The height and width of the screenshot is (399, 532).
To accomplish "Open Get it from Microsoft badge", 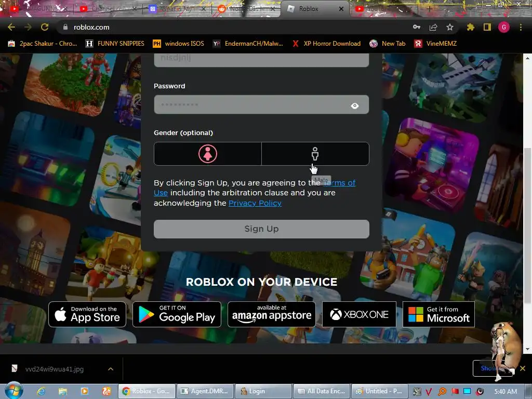I will tap(438, 314).
